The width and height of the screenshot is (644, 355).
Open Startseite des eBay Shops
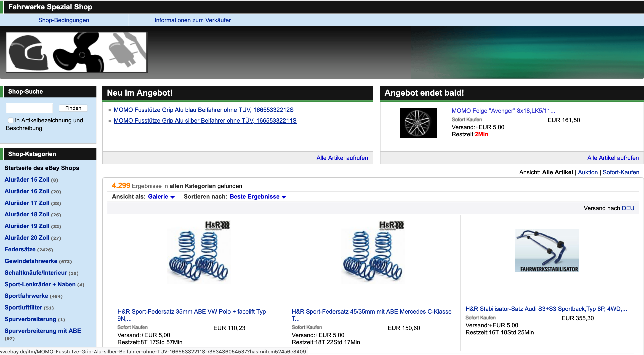point(42,168)
